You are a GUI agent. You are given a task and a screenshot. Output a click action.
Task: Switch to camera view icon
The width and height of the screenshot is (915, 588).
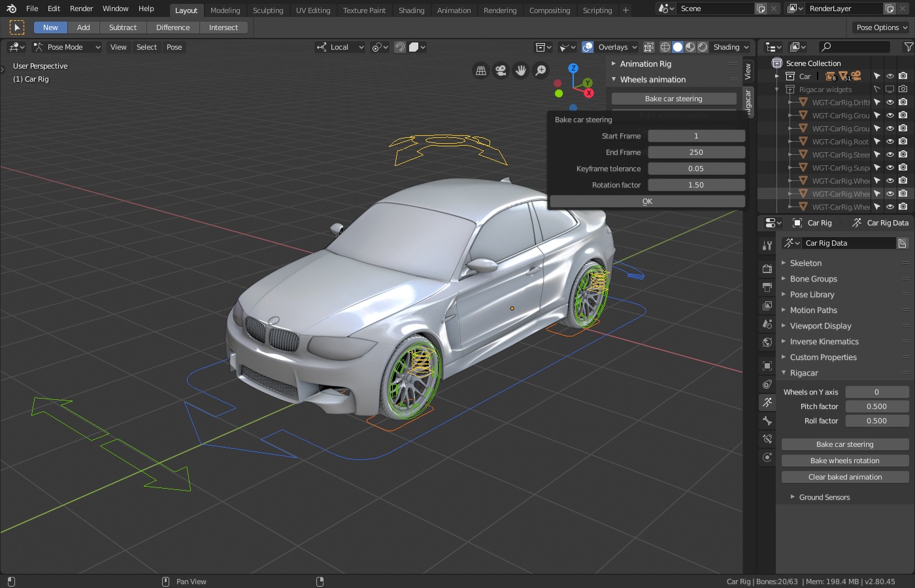pos(501,71)
